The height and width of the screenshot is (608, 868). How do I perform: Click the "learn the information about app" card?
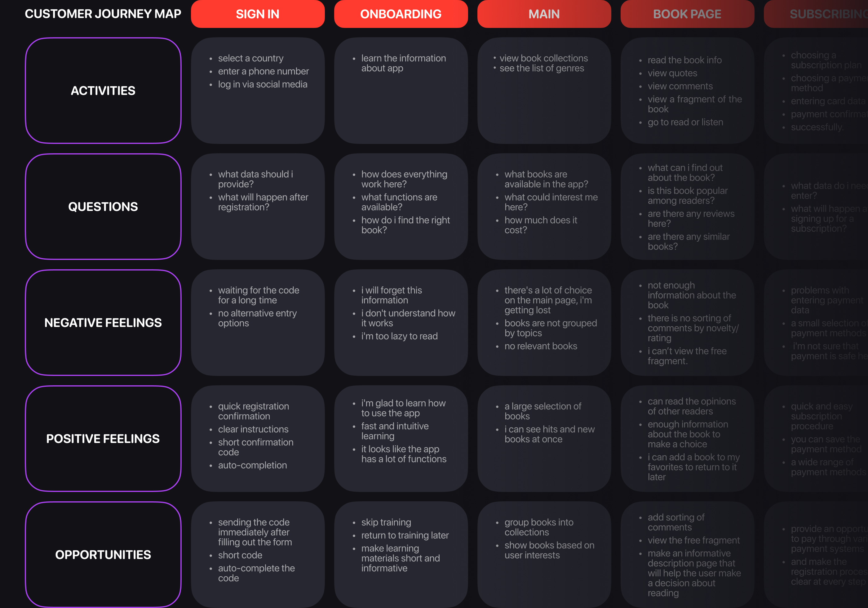(x=401, y=90)
